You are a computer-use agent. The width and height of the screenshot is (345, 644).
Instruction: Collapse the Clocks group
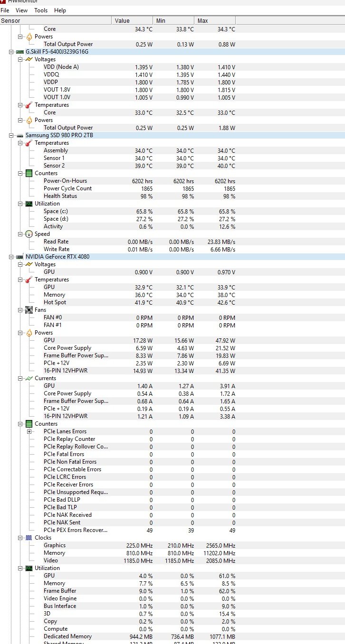(20, 538)
